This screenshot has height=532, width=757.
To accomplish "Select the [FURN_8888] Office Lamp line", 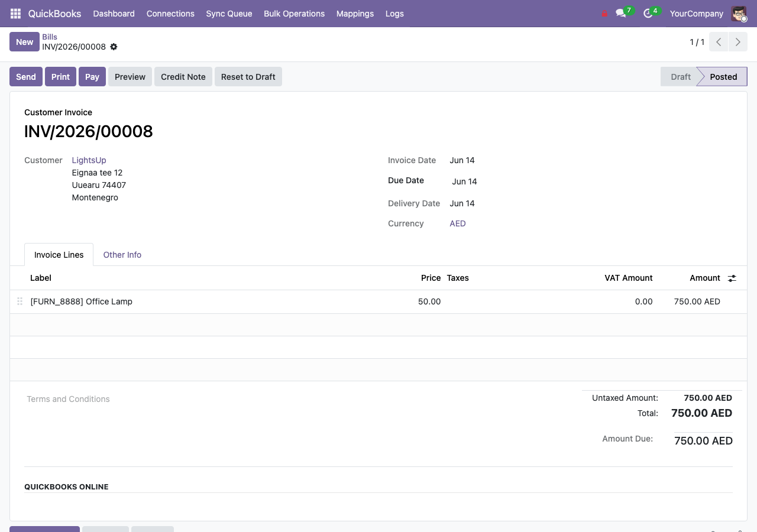I will tap(81, 301).
